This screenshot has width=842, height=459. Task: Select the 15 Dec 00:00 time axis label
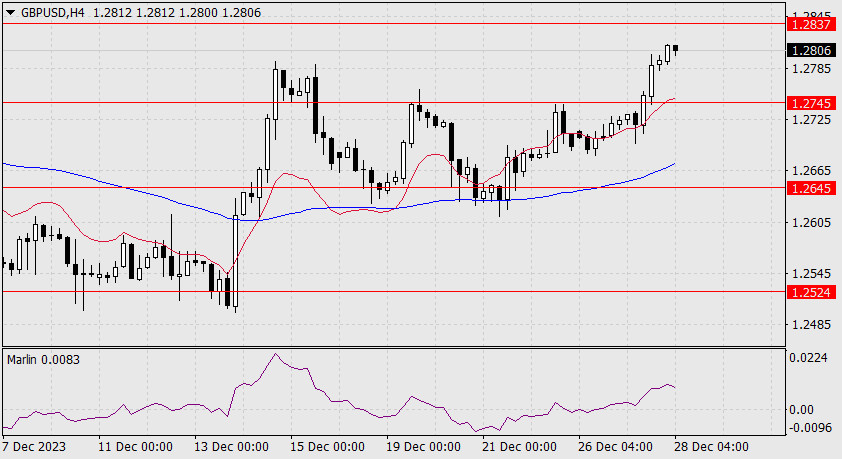(x=327, y=447)
